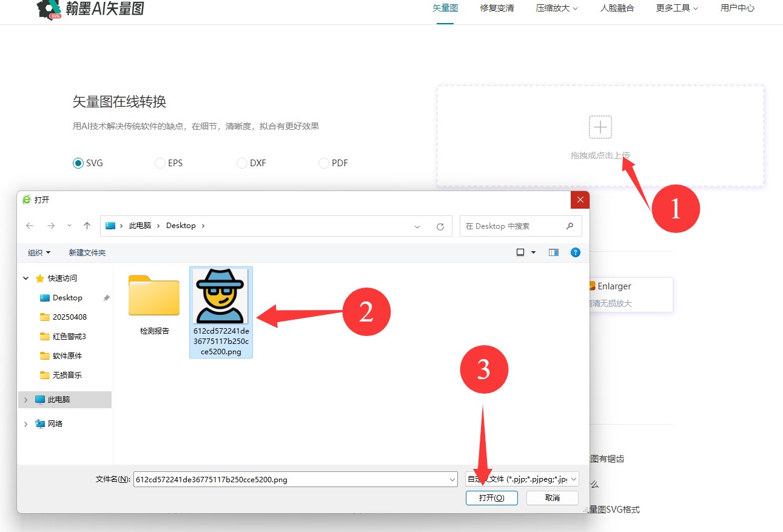Open the file type filter dropdown
This screenshot has height=532, width=783.
pos(522,479)
